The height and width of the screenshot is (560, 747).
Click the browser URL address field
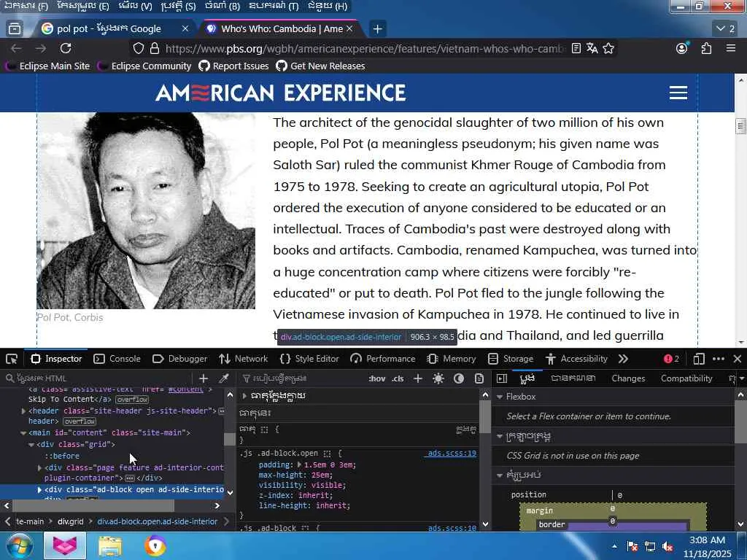click(365, 49)
